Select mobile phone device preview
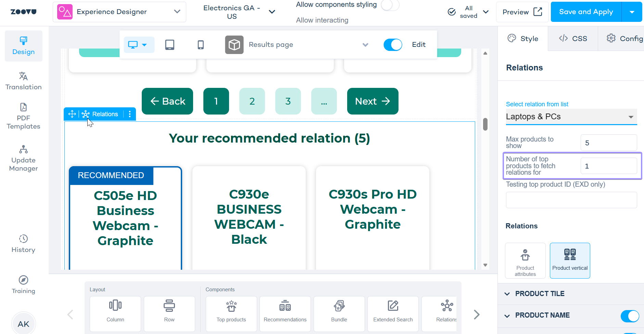 (x=201, y=45)
